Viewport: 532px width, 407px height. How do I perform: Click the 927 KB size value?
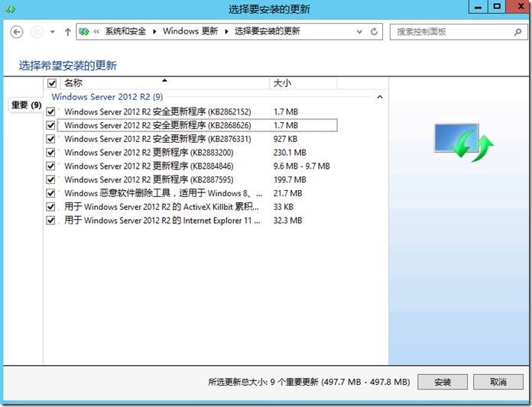pos(285,139)
